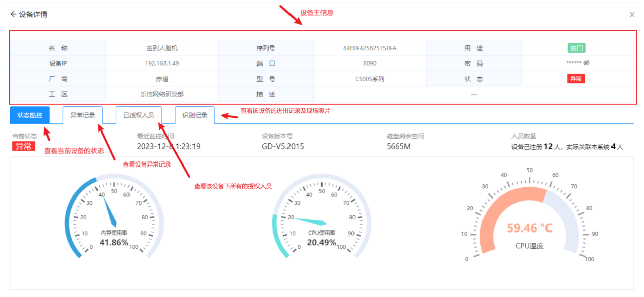Click the model value C5005系列
The width and height of the screenshot is (644, 297).
coord(369,79)
